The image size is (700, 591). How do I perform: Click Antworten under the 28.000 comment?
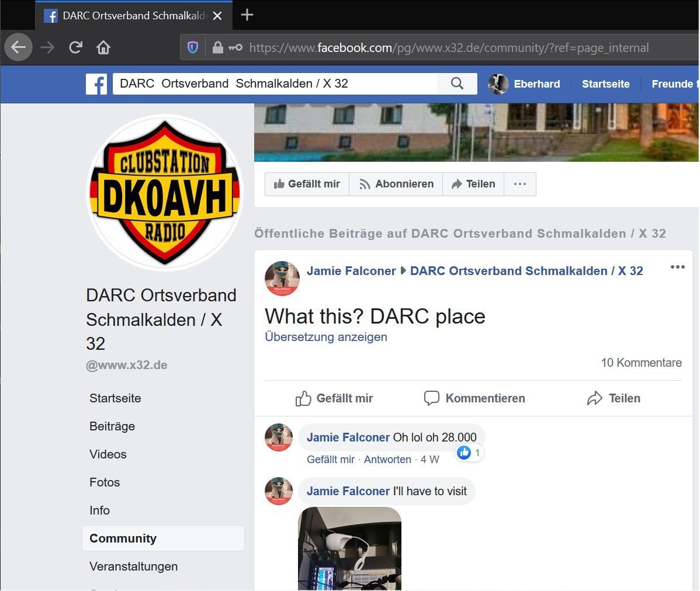(x=387, y=460)
